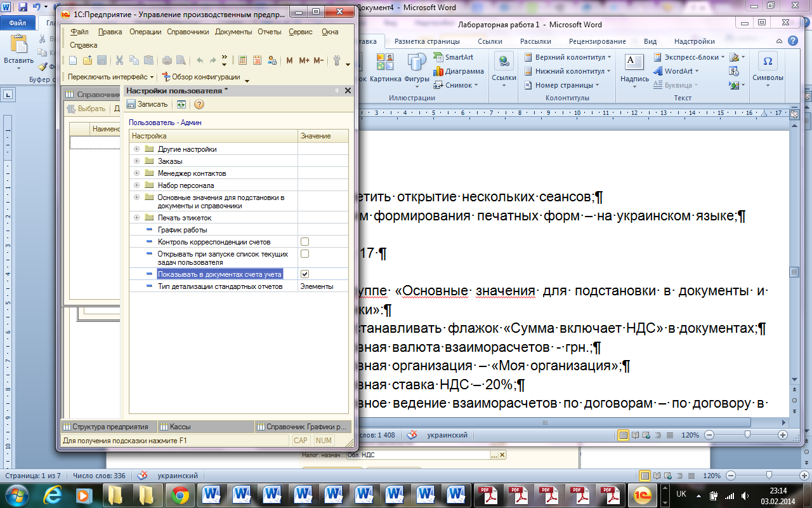Image resolution: width=812 pixels, height=508 pixels.
Task: Switch to Разметка страницы tab in Word
Action: coord(427,41)
